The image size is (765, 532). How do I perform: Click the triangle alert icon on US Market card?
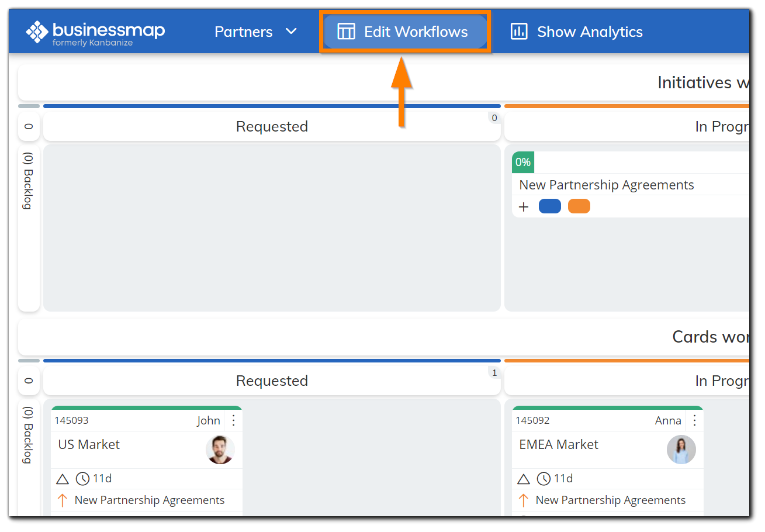pos(62,478)
